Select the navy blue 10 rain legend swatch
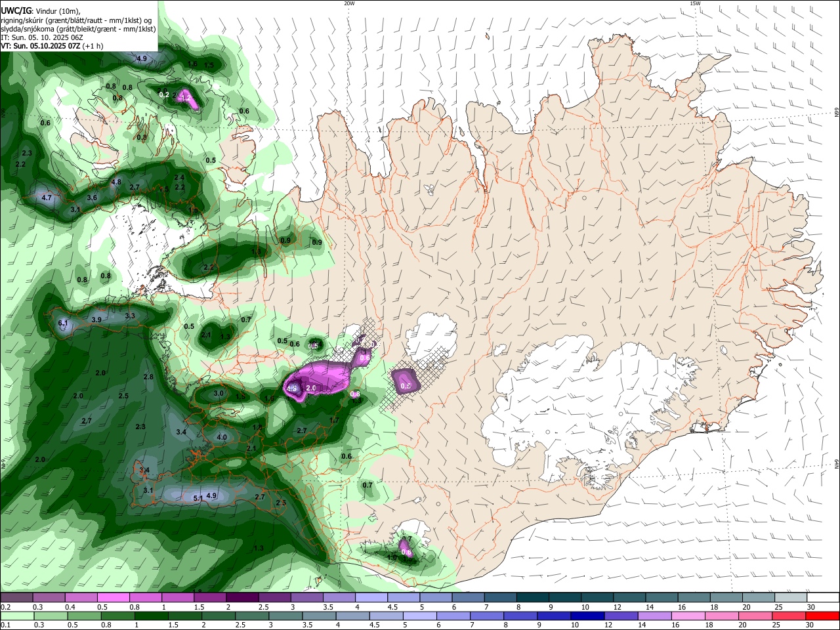This screenshot has width=840, height=630. pos(587,616)
